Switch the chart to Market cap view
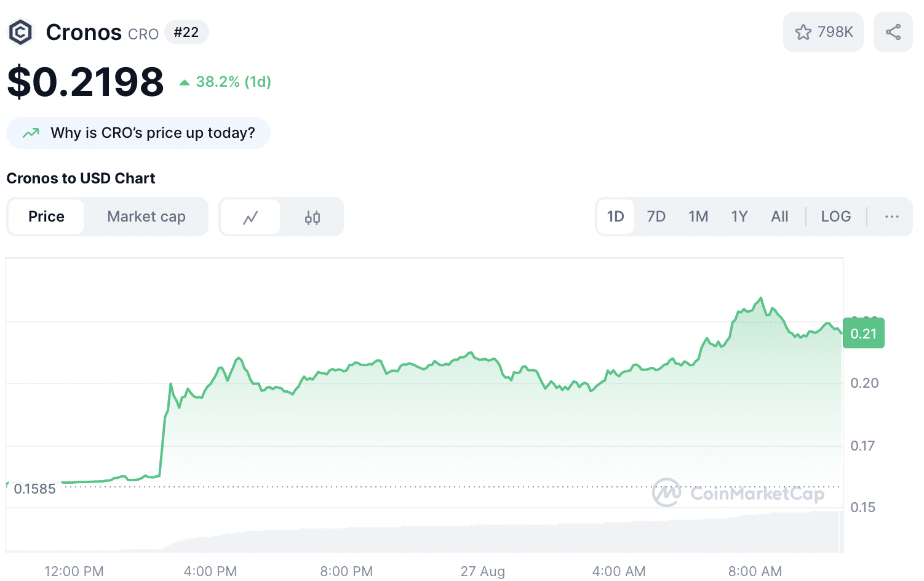924x581 pixels. point(146,217)
